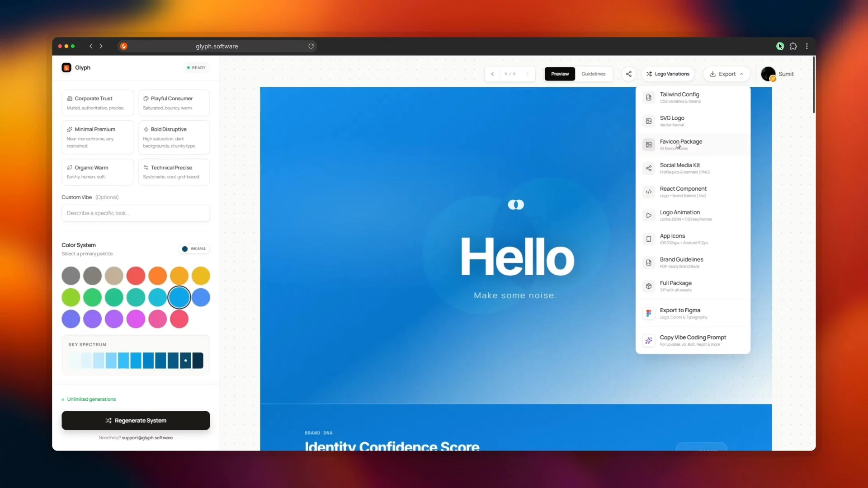Viewport: 868px width, 488px height.
Task: Click the Custom Vibe description field
Action: coord(136,213)
